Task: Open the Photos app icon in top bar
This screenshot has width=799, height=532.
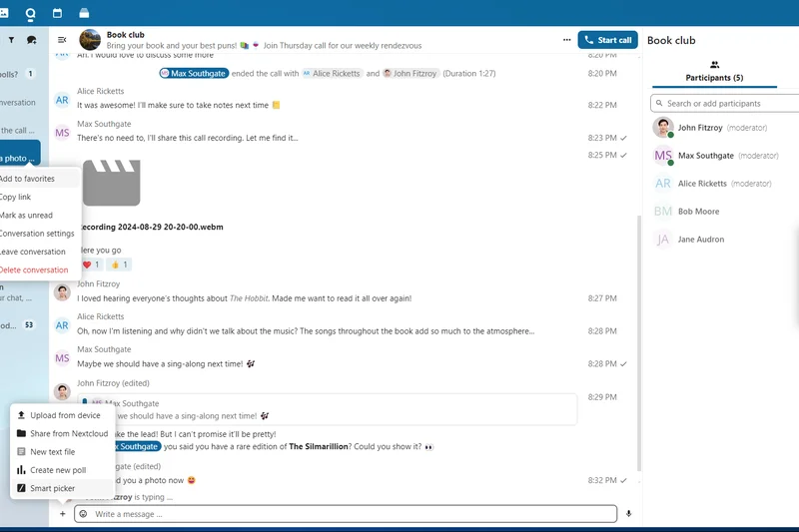Action: click(x=4, y=13)
